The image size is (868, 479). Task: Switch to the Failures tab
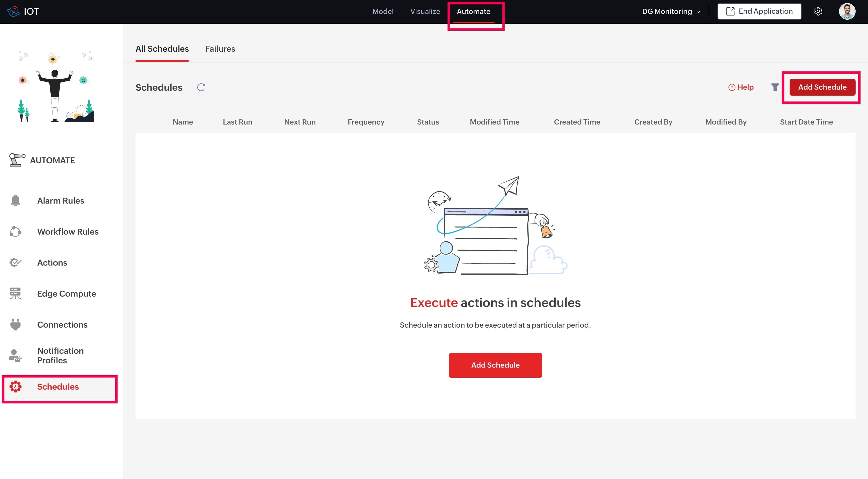tap(220, 49)
